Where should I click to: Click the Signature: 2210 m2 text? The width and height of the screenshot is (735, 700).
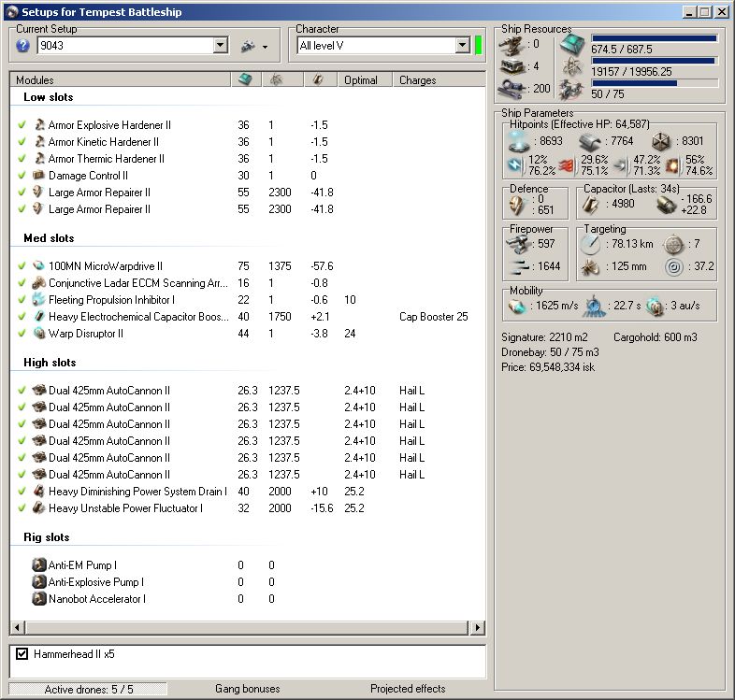[544, 336]
